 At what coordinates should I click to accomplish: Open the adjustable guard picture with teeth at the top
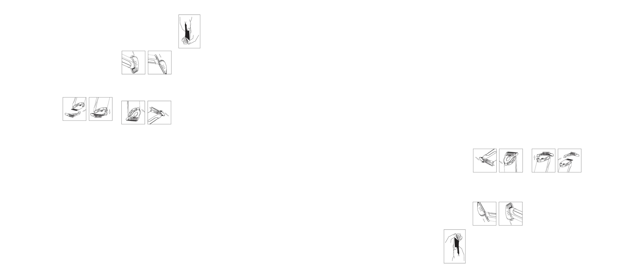tap(510, 214)
